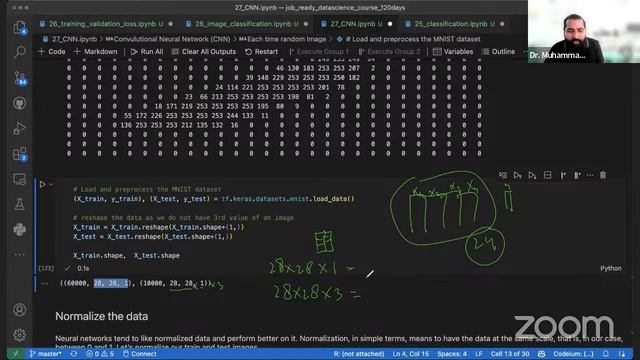Click Connect in status bar

tap(140, 354)
